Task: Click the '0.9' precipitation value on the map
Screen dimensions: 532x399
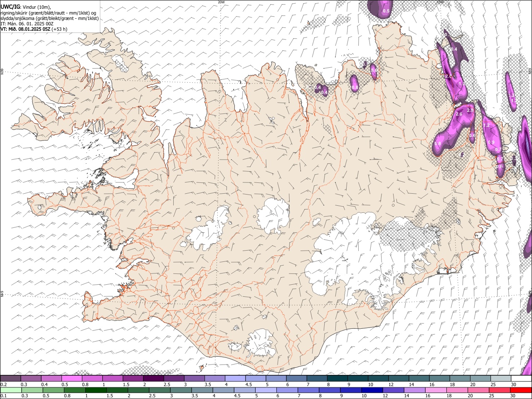Action: 491,142
